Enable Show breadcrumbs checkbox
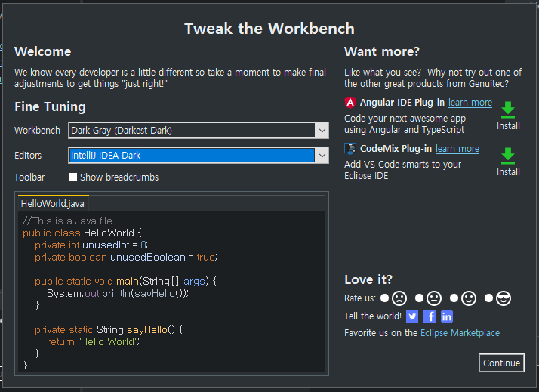 (72, 177)
